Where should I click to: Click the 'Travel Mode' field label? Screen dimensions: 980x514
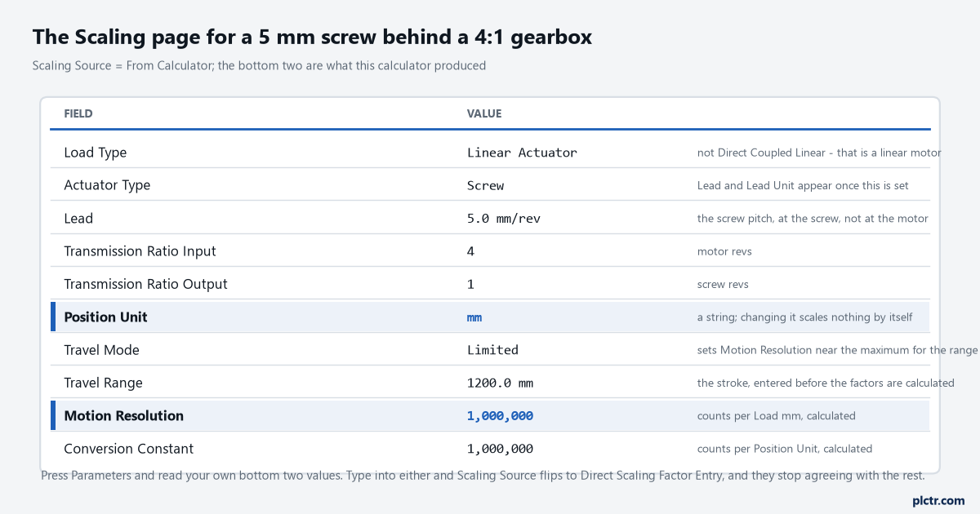click(x=101, y=350)
